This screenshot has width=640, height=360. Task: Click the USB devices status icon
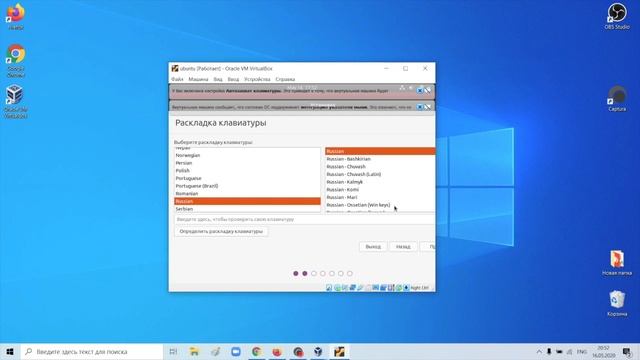click(360, 288)
